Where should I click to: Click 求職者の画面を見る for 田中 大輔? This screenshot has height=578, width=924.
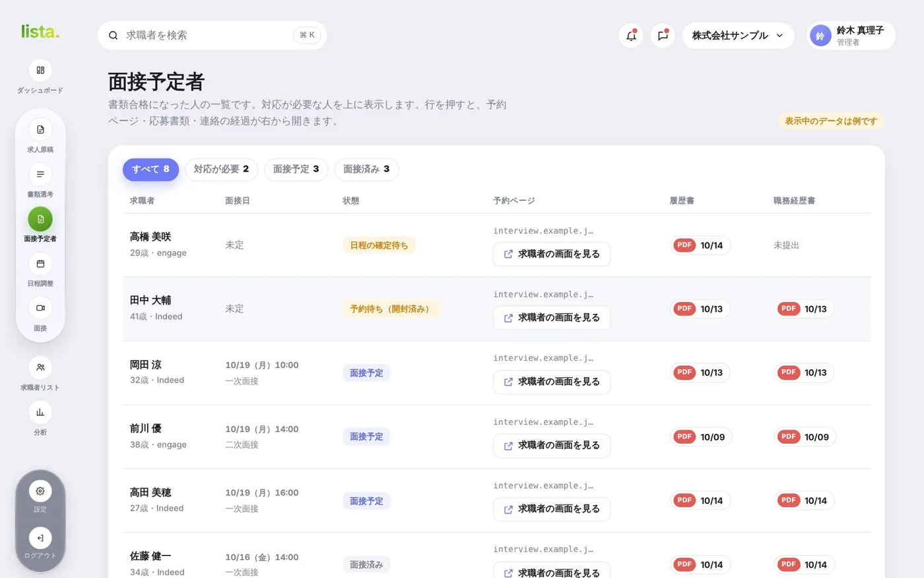click(552, 318)
